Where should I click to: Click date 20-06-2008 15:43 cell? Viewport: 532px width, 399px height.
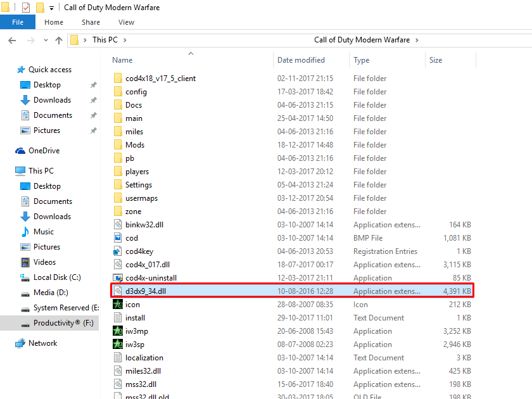click(x=305, y=331)
